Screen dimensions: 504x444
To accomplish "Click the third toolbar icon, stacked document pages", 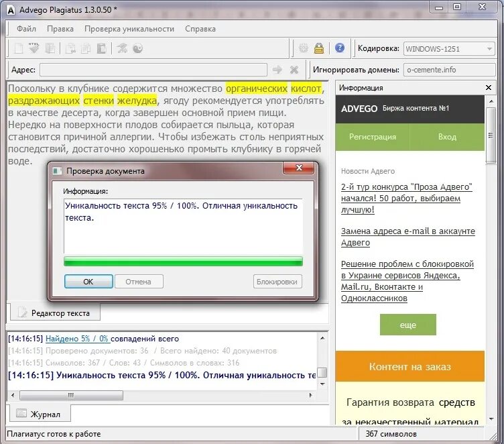I will tap(50, 48).
